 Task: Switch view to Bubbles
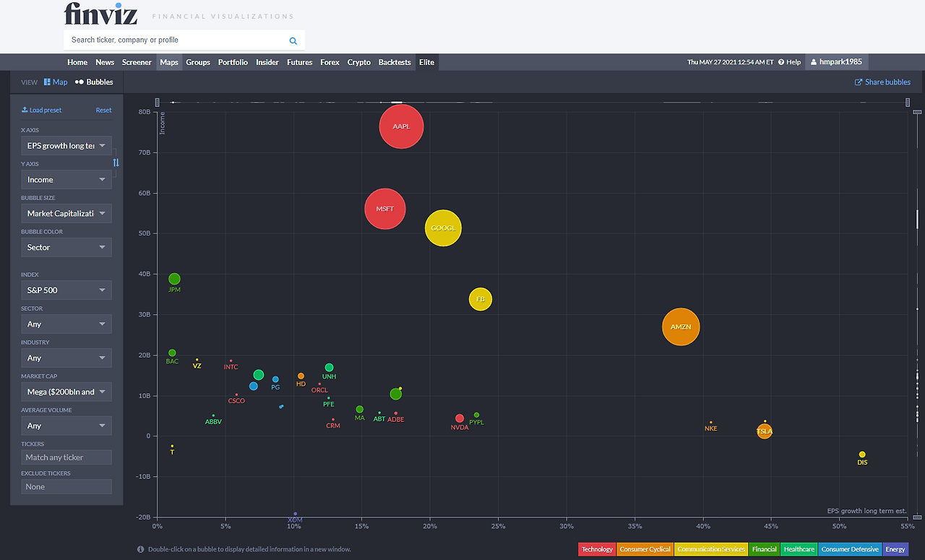[94, 82]
